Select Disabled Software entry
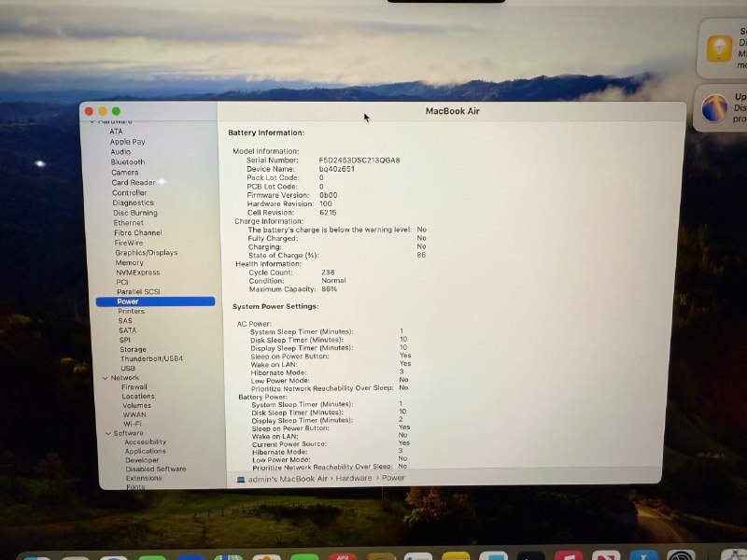 point(156,469)
